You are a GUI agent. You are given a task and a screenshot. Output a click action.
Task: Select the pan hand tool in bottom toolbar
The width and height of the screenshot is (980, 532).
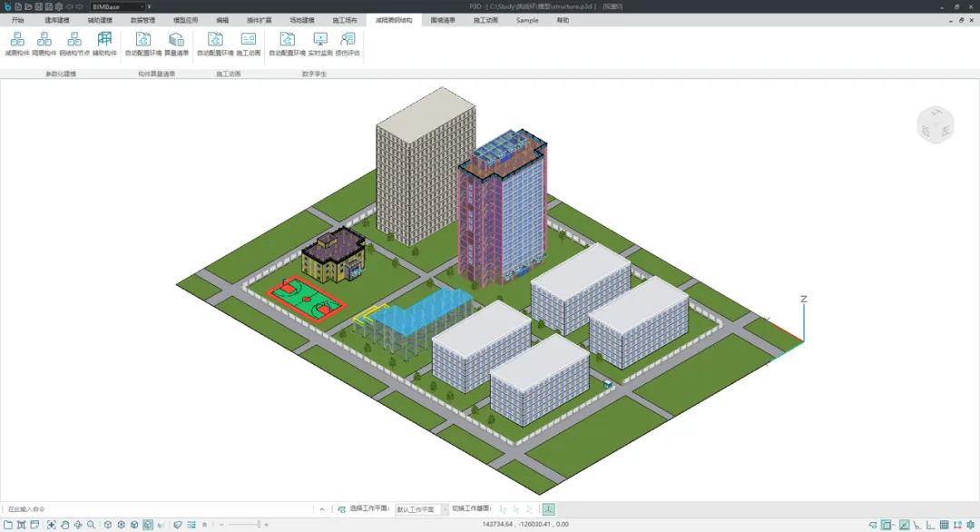click(64, 525)
